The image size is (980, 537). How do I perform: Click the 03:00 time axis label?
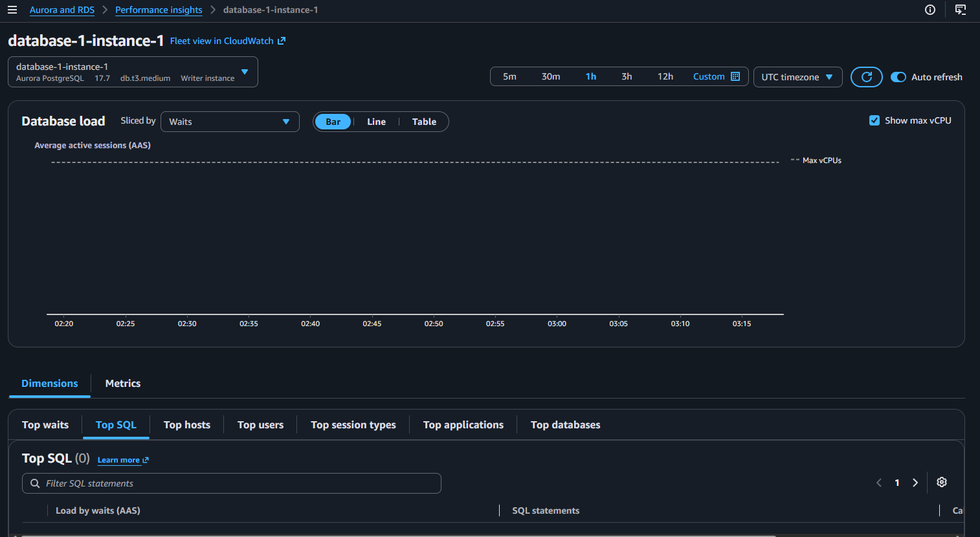pyautogui.click(x=557, y=323)
